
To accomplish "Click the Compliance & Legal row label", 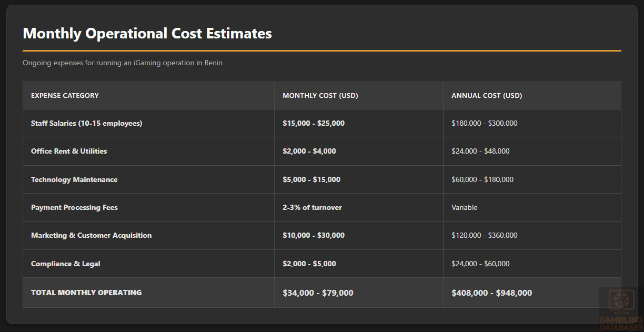I will (x=65, y=264).
